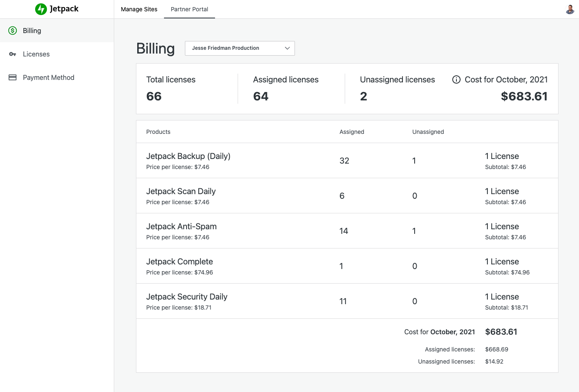579x392 pixels.
Task: Click the Jetpack logo
Action: [x=56, y=9]
